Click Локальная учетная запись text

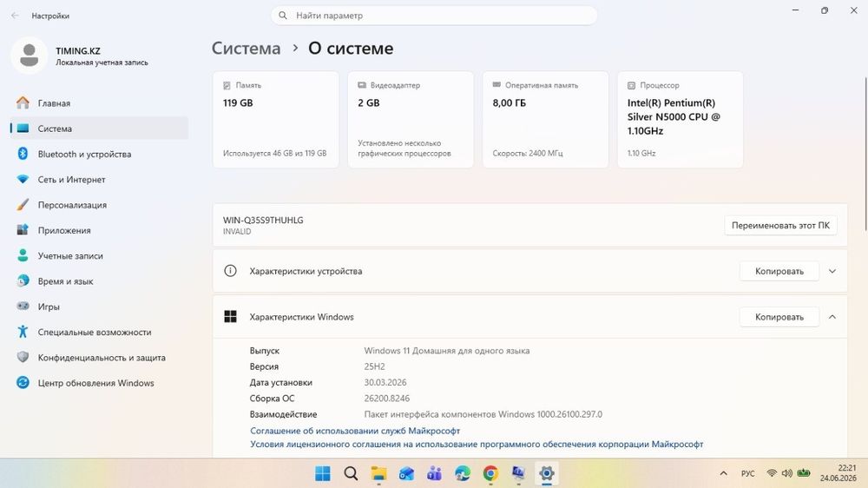(x=102, y=63)
